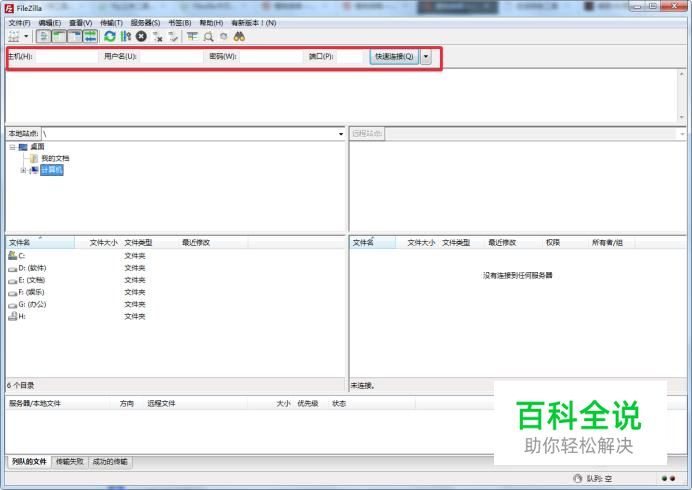The image size is (692, 490).
Task: Click the 端口(P) port input field
Action: 350,57
